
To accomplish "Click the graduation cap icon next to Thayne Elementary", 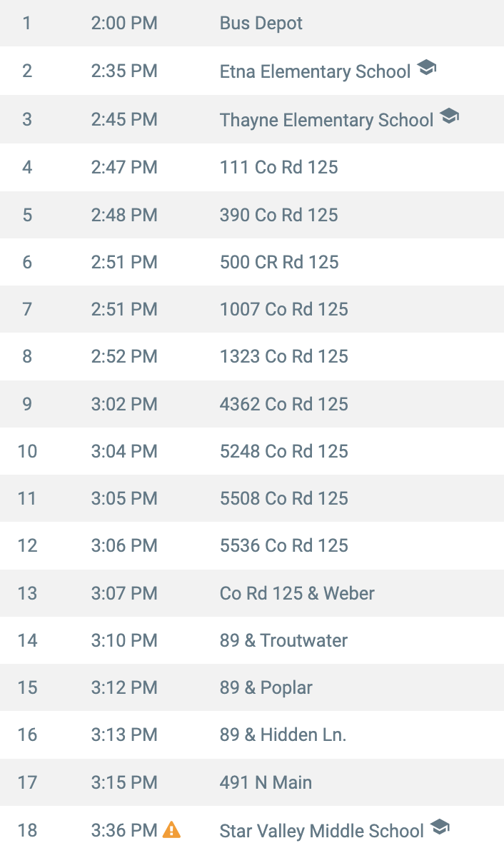I will click(449, 116).
